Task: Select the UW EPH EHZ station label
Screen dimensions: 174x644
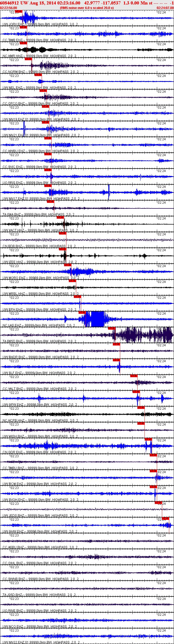Action: [13, 310]
